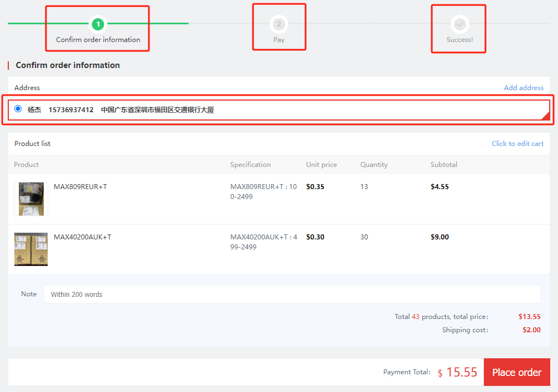
Task: Click the 'Confirm order information' step label
Action: click(x=98, y=40)
